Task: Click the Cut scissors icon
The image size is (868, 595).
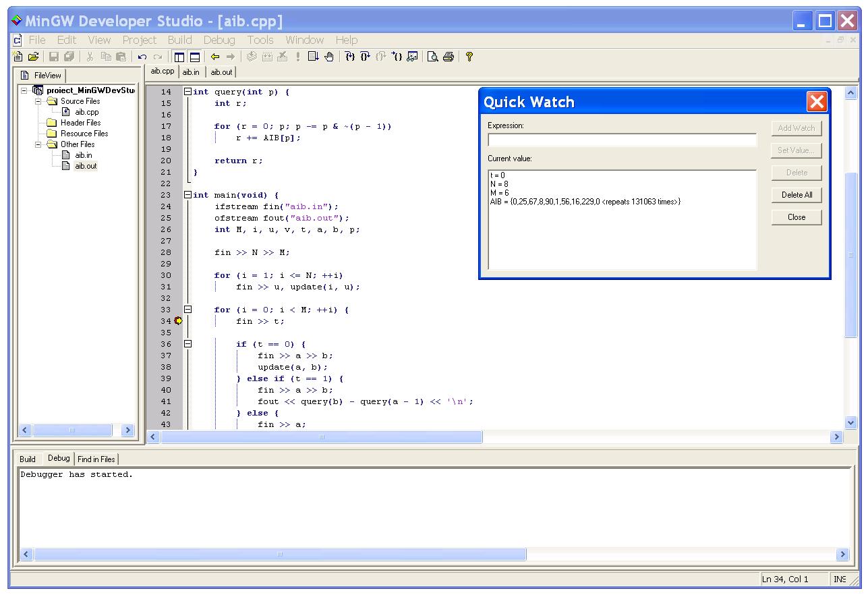Action: pyautogui.click(x=89, y=57)
